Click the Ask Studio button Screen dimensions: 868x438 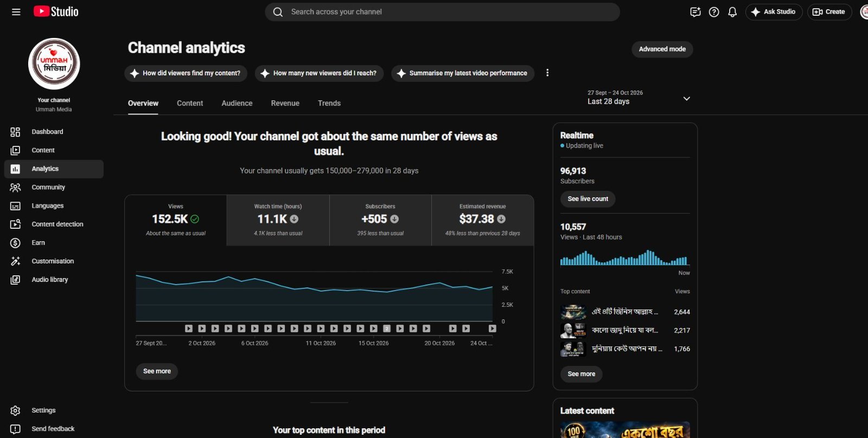774,12
